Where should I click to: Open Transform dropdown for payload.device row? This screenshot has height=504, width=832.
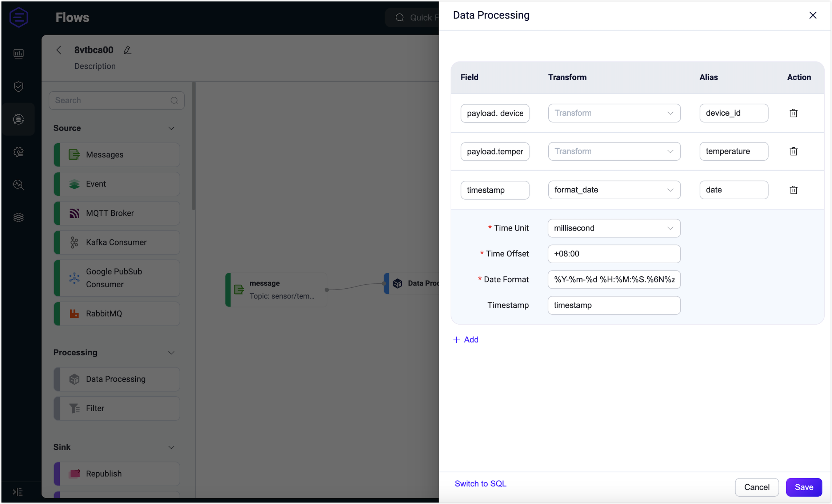tap(614, 113)
